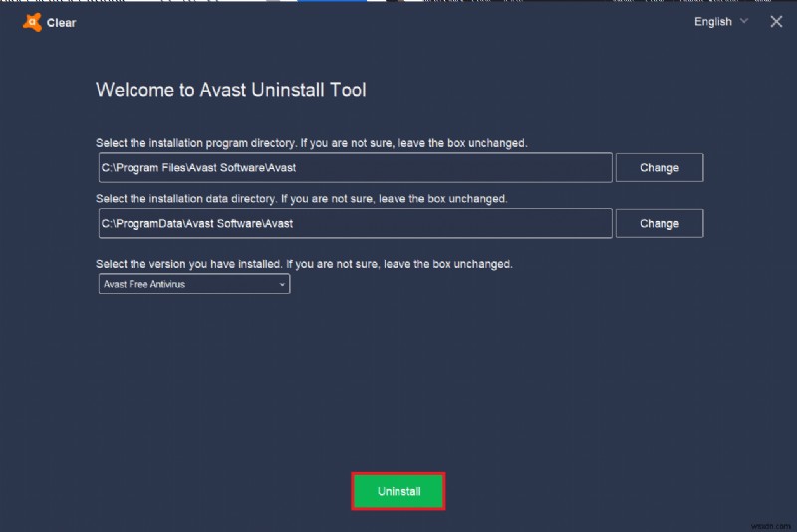
Task: Close the Avast Uninstall Tool window
Action: pos(776,21)
